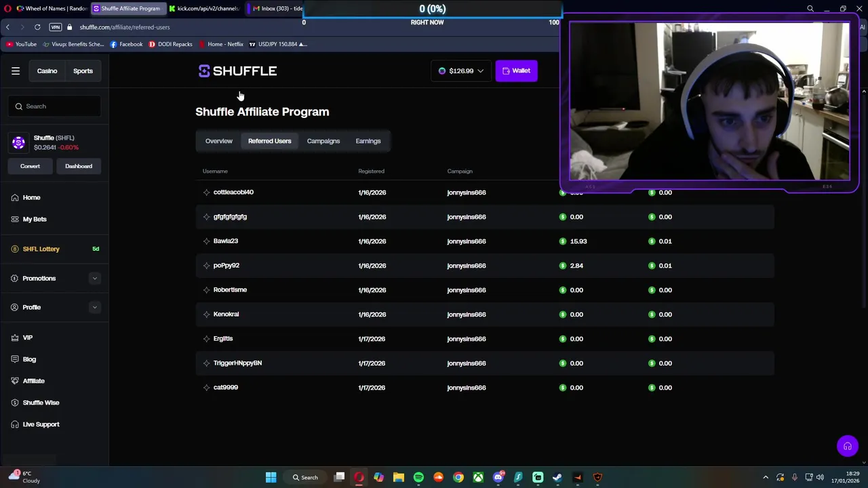Switch to the Overview tab
The image size is (868, 488).
[219, 141]
